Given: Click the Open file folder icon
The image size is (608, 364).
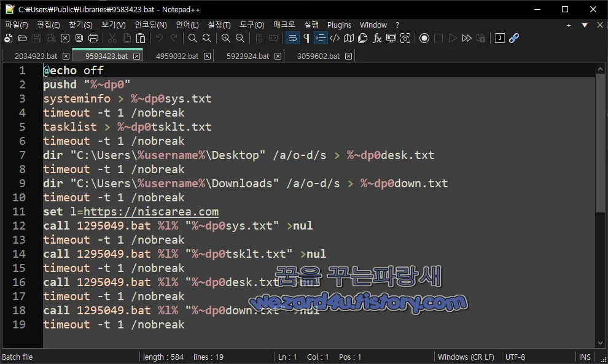Looking at the screenshot, I should click(x=23, y=38).
